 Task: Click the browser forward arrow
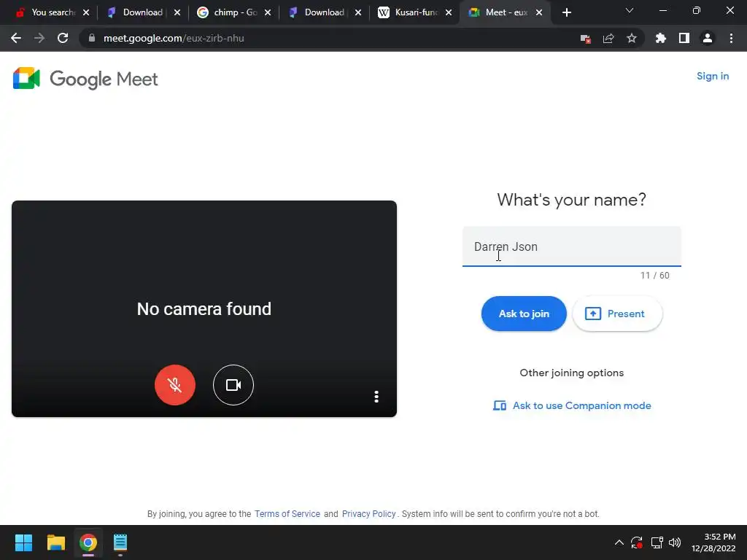[39, 38]
